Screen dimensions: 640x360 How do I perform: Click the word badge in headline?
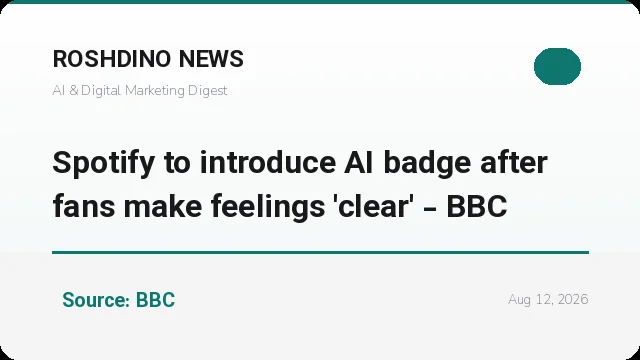click(x=427, y=164)
